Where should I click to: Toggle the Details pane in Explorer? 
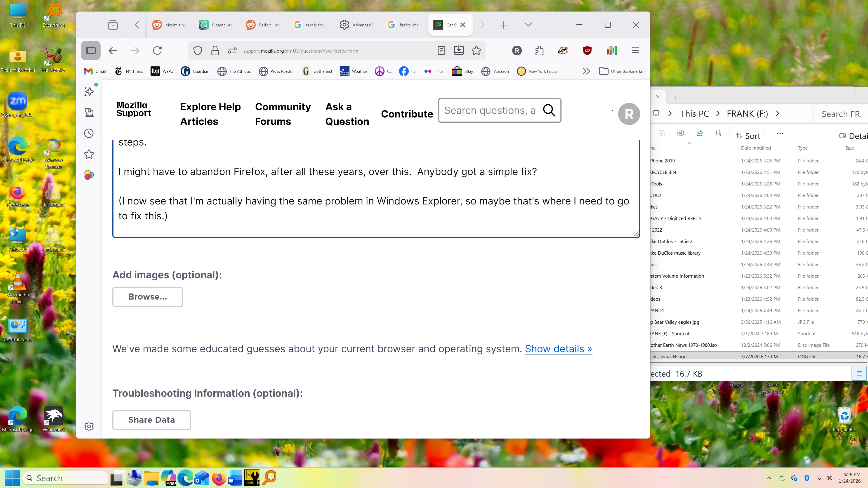pos(852,136)
